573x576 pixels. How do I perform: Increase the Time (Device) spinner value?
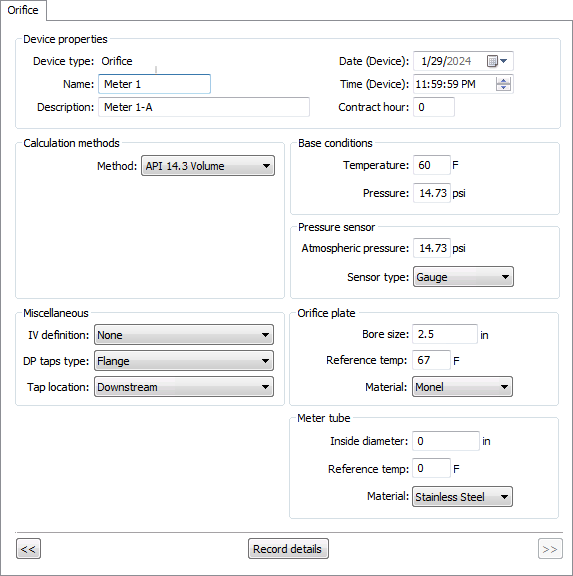[x=503, y=81]
